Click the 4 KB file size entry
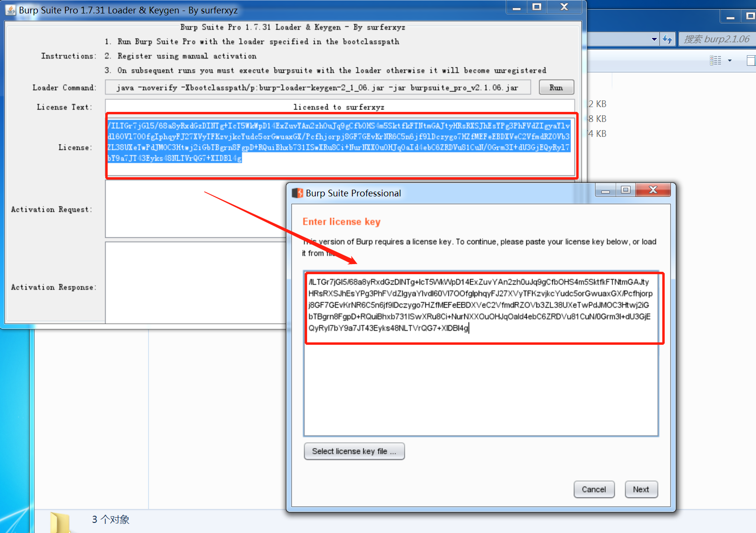The width and height of the screenshot is (756, 533). 597,133
